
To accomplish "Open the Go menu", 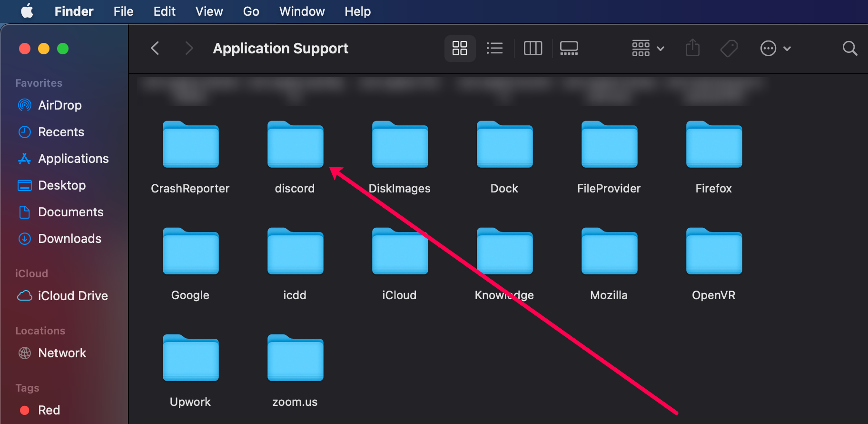I will (251, 11).
